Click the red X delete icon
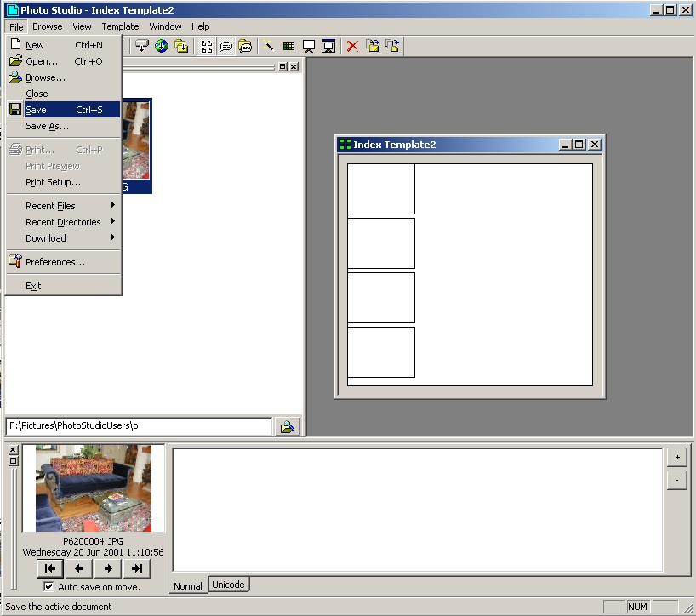 [352, 46]
